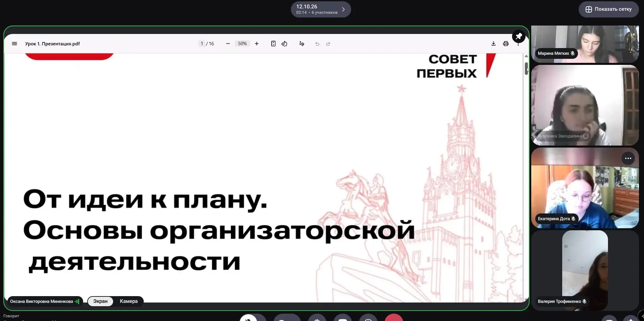Screen dimensions: 644x321
Task: Click the Показать сетку button
Action: (x=609, y=9)
